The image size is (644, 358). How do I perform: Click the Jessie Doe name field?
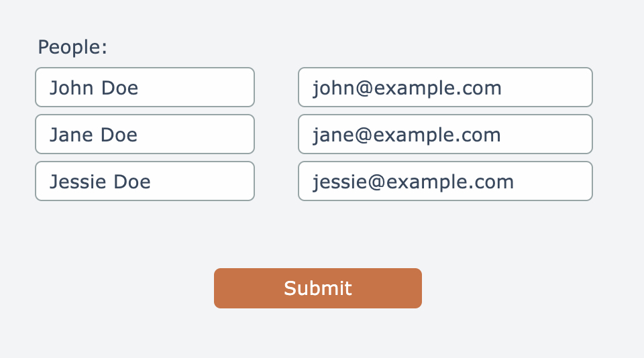tap(145, 181)
